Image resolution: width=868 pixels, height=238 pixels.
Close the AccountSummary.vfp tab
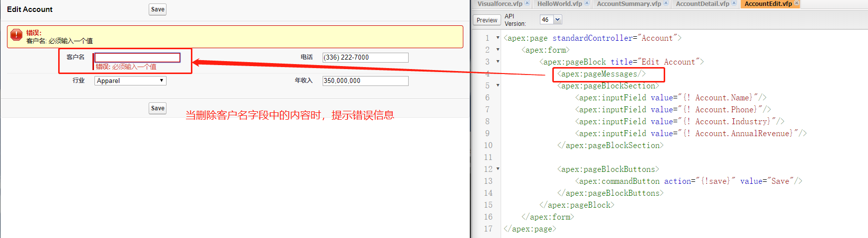point(666,3)
